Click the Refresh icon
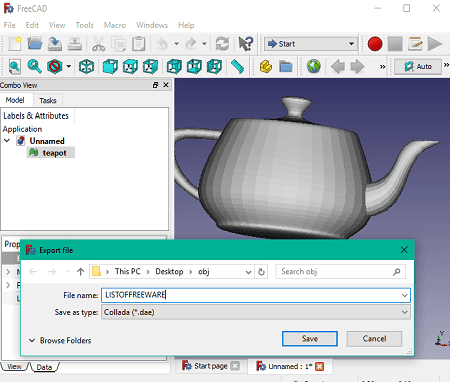This screenshot has width=450, height=382. coord(222,44)
